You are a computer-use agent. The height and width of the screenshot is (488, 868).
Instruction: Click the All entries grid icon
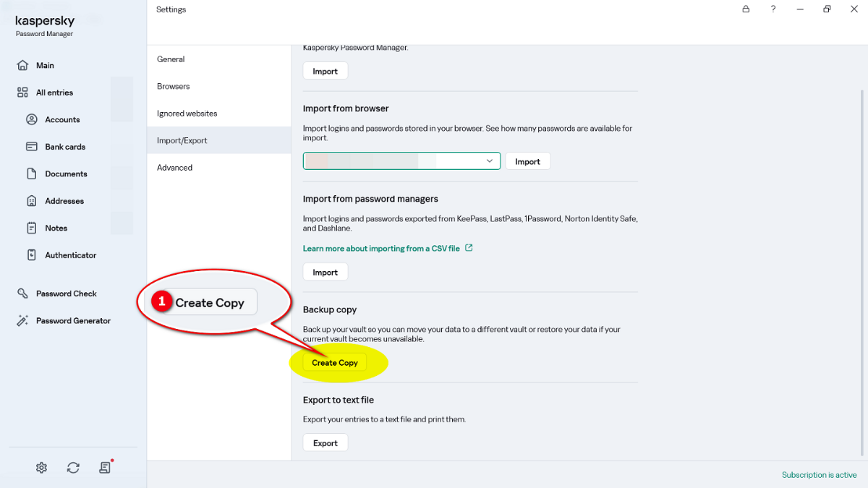pos(22,93)
